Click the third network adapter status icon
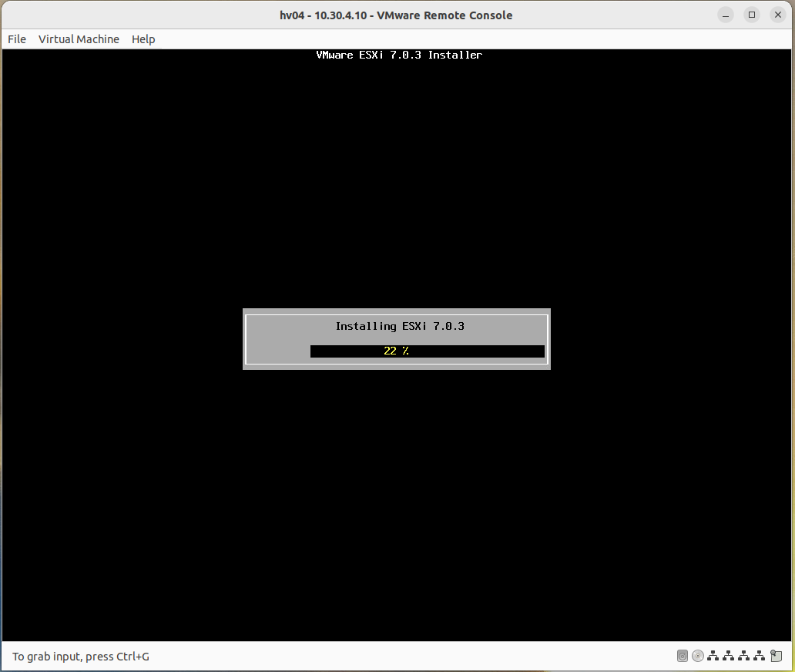795x672 pixels. tap(744, 656)
